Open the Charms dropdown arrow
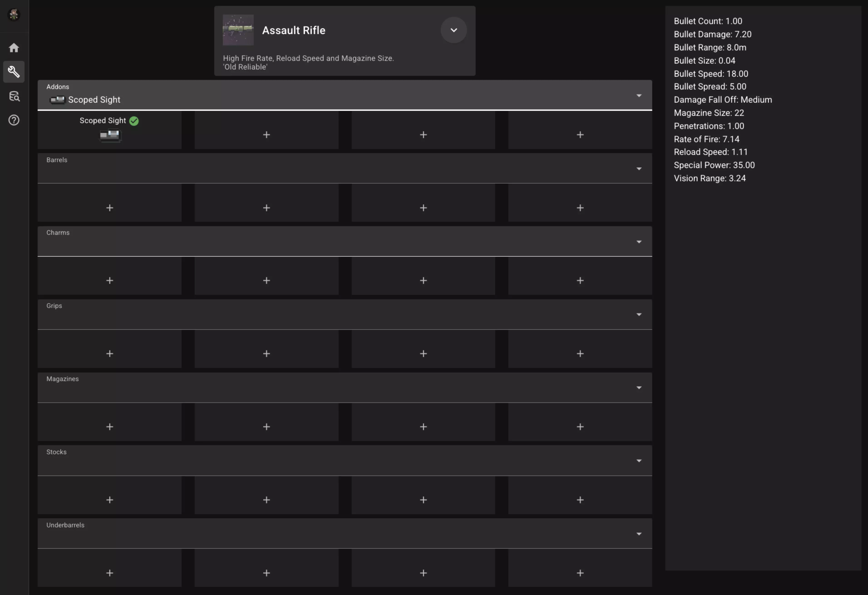This screenshot has width=868, height=595. [639, 242]
